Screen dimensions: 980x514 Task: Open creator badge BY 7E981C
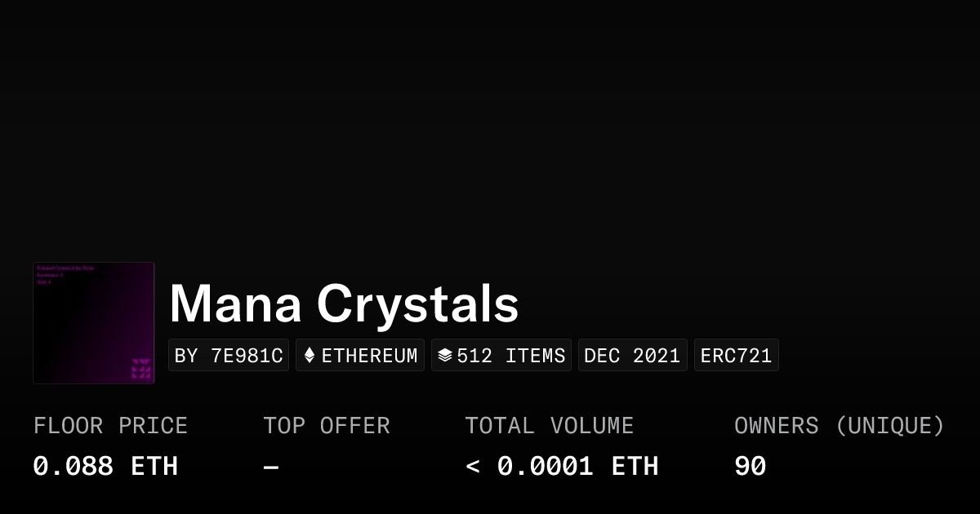click(x=229, y=356)
